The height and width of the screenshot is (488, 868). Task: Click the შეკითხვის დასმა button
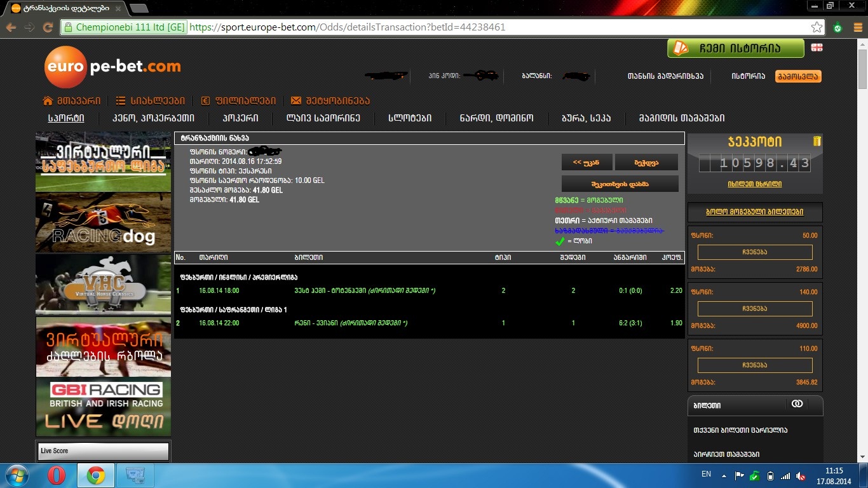620,184
